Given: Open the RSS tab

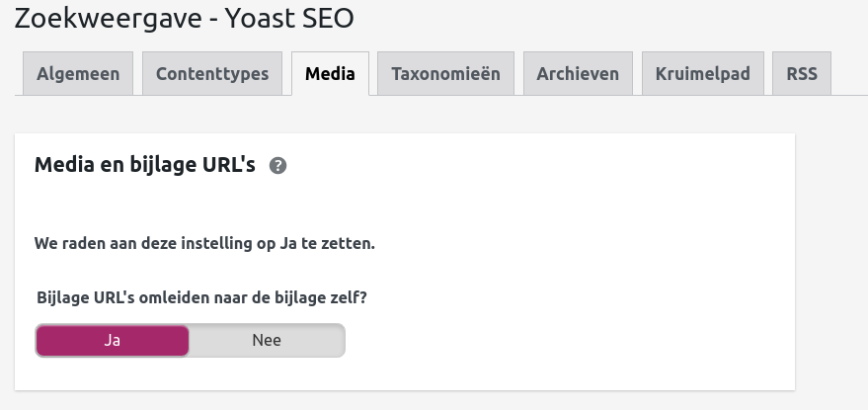Looking at the screenshot, I should (x=802, y=74).
